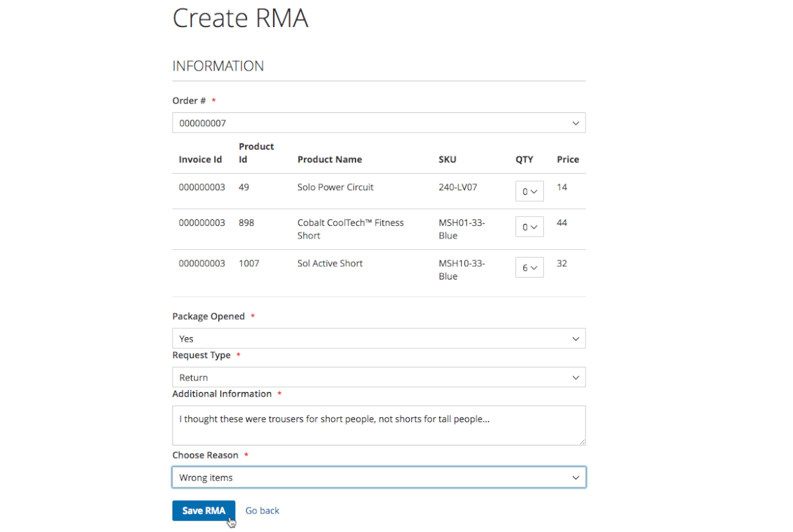The height and width of the screenshot is (532, 793).
Task: Click the Create RMA page heading
Action: (x=241, y=19)
